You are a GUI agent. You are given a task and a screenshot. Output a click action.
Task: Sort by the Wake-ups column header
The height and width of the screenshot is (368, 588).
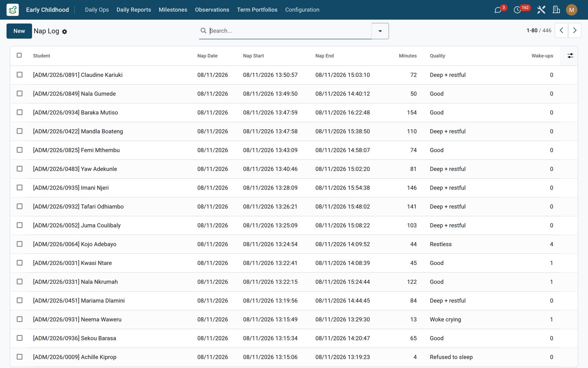pos(542,56)
